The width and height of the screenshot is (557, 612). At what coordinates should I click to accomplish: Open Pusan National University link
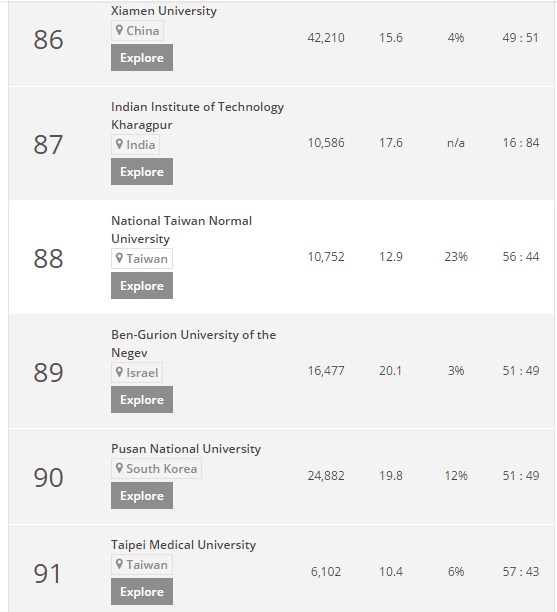tap(186, 449)
